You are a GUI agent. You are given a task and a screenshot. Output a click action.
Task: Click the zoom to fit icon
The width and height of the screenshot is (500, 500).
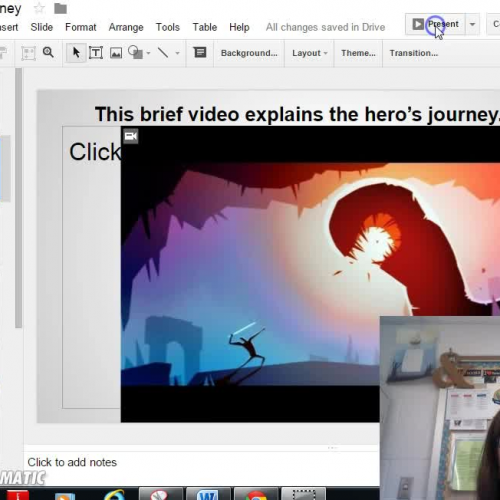point(28,53)
